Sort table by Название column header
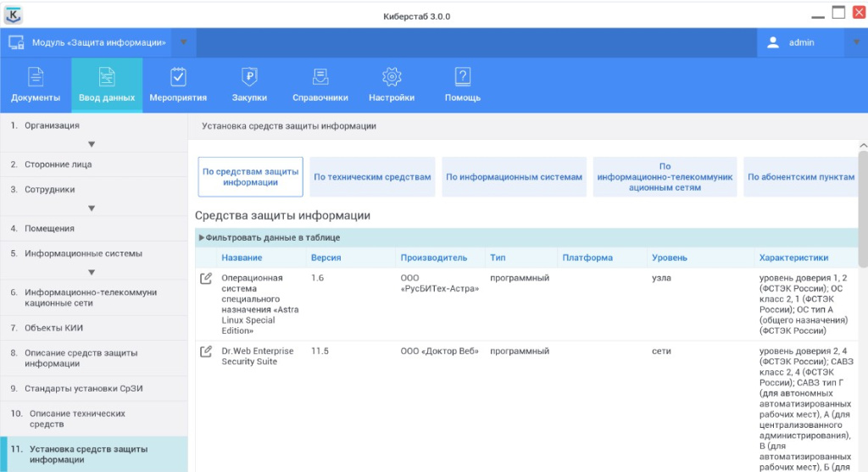 point(242,258)
